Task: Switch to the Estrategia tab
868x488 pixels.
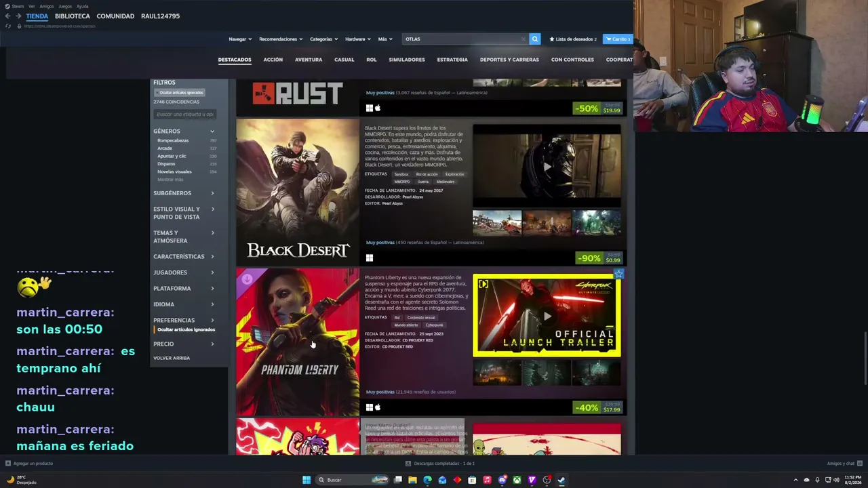Action: coord(452,60)
